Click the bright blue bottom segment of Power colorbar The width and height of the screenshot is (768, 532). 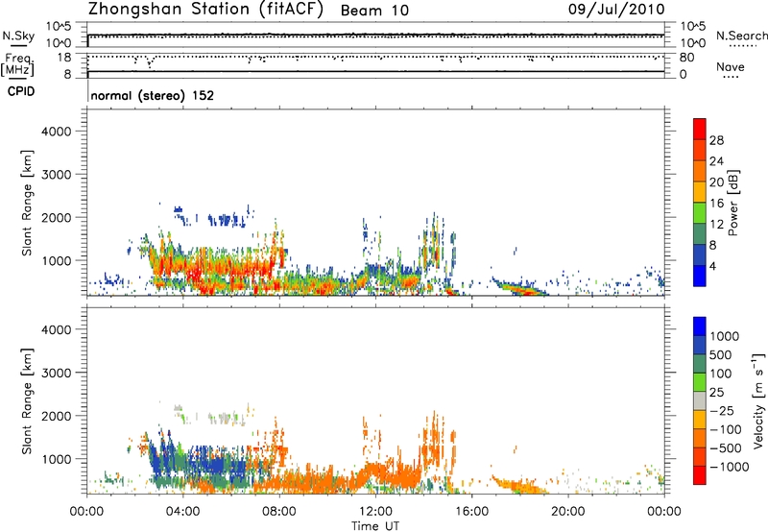(x=700, y=276)
